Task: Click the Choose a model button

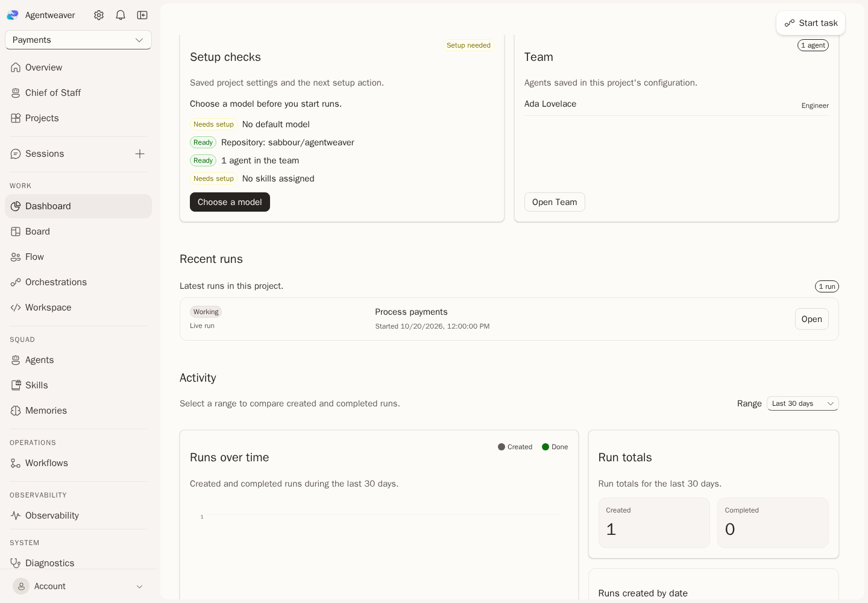Action: pos(230,202)
